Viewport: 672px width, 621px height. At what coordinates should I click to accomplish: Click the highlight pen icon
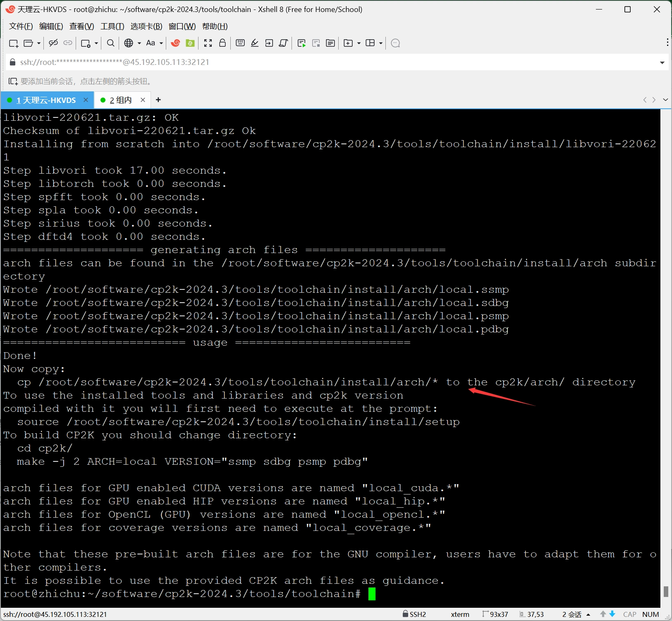(255, 43)
